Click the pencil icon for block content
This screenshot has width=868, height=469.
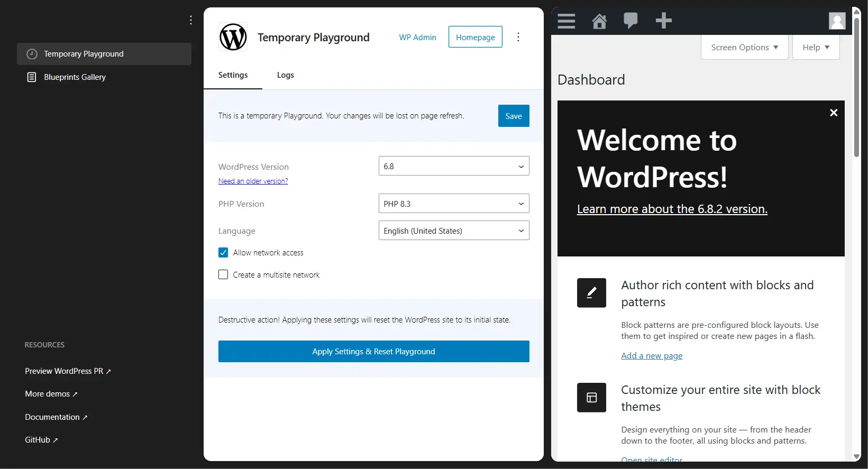click(x=591, y=293)
